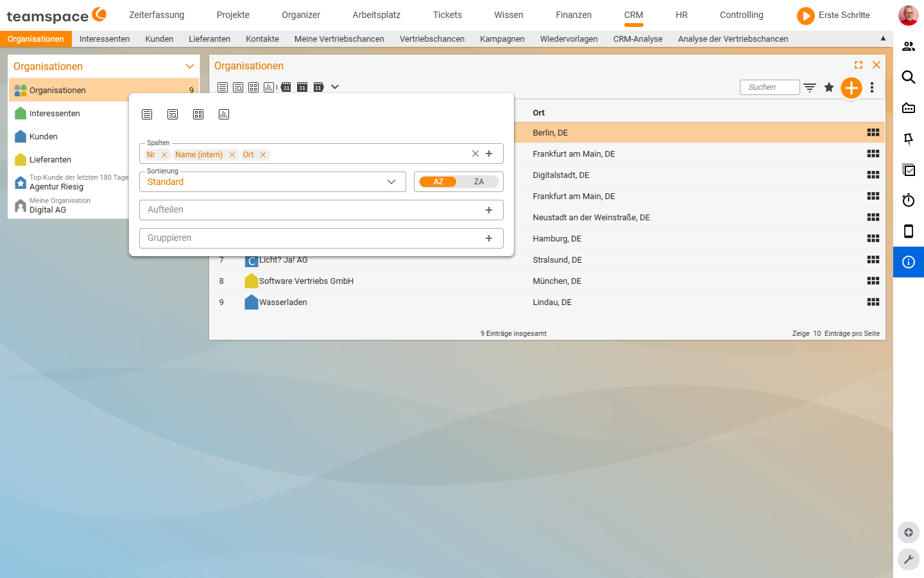This screenshot has width=924, height=578.
Task: Collapse left Organisationen panel chevron
Action: pos(190,66)
